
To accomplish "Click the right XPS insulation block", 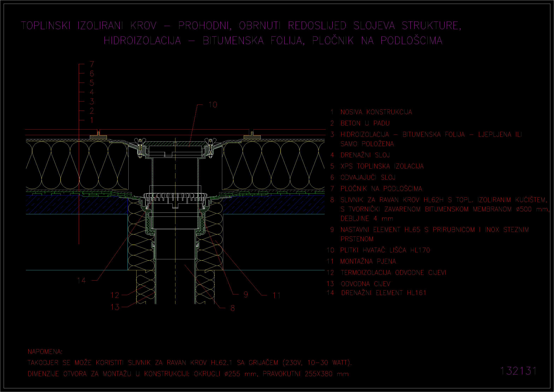I will pyautogui.click(x=273, y=165).
